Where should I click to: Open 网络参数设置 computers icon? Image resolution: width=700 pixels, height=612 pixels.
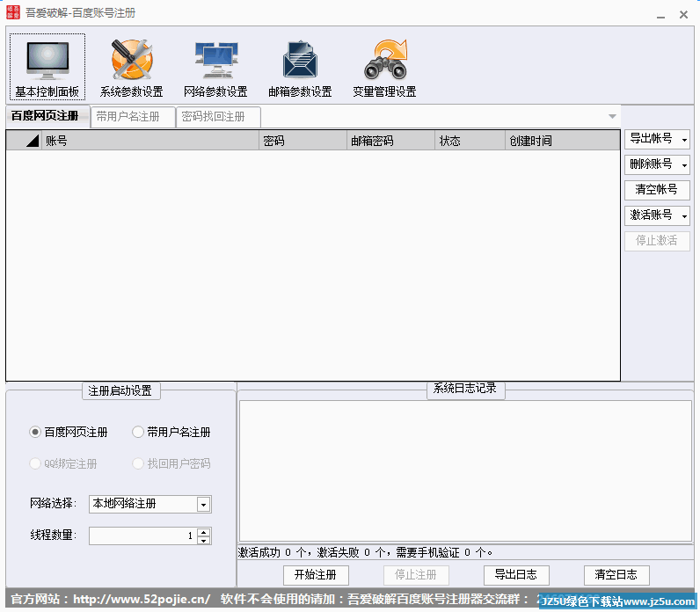tap(216, 68)
